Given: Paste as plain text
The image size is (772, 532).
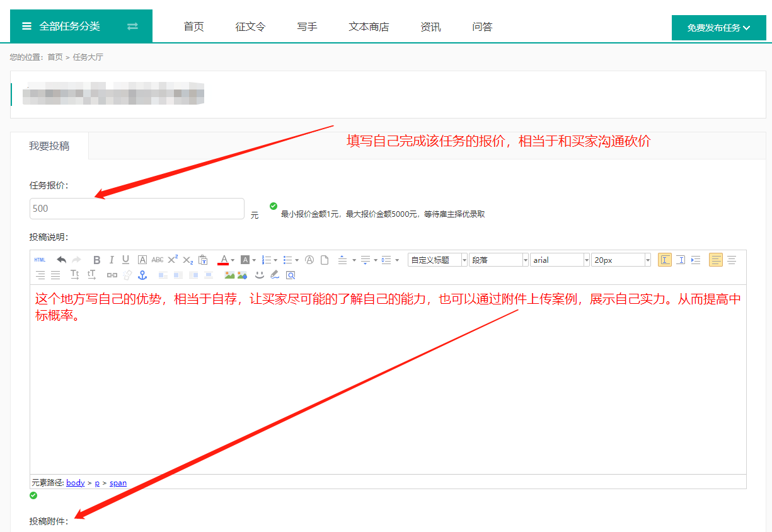Looking at the screenshot, I should [202, 260].
